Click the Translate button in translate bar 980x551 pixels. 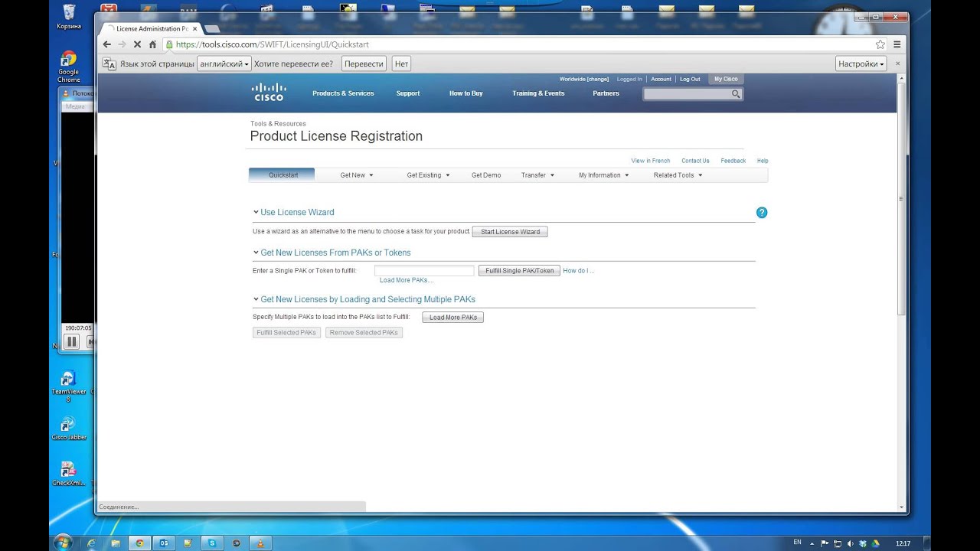tap(364, 64)
